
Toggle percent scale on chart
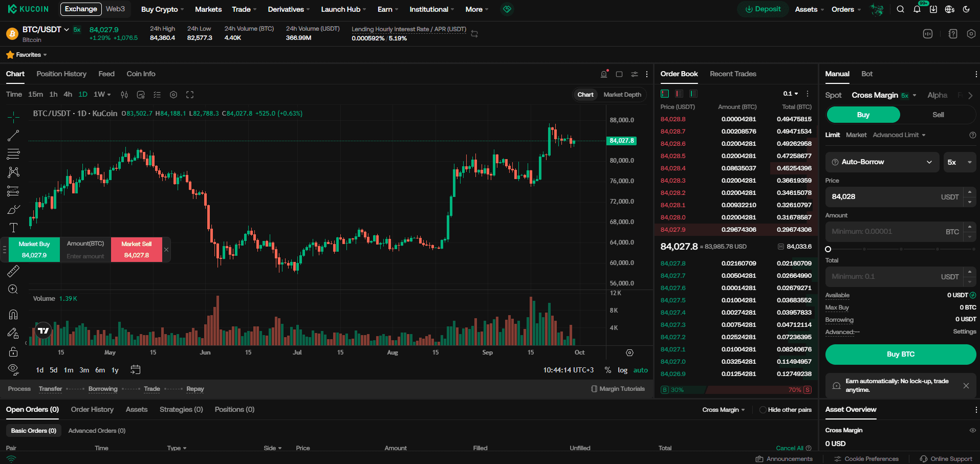click(608, 370)
